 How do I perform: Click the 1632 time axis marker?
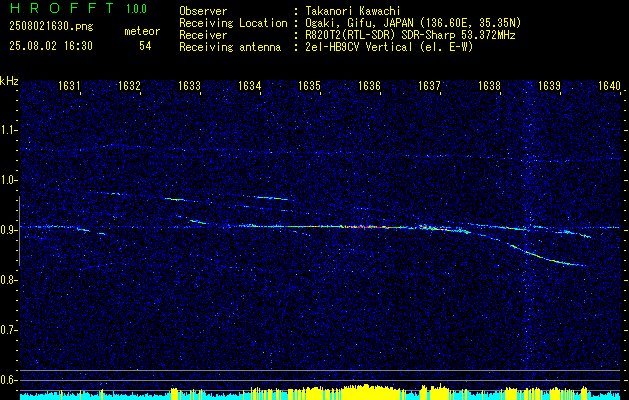(x=129, y=85)
